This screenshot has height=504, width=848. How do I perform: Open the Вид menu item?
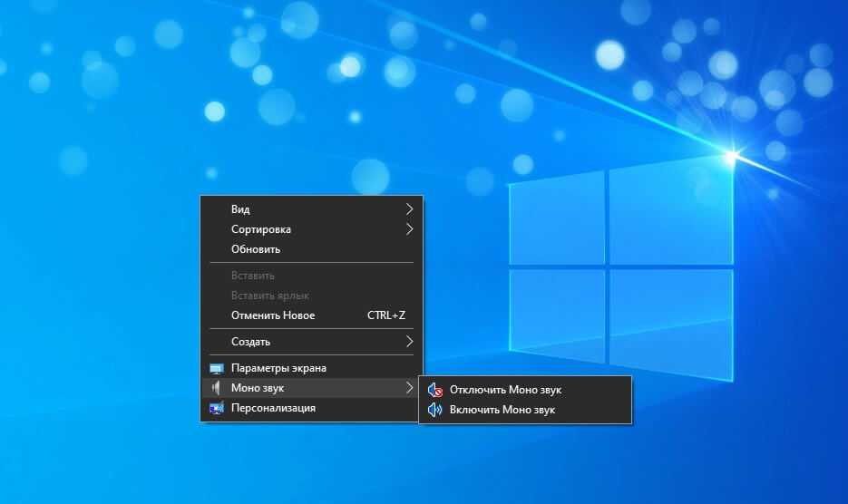(x=240, y=209)
